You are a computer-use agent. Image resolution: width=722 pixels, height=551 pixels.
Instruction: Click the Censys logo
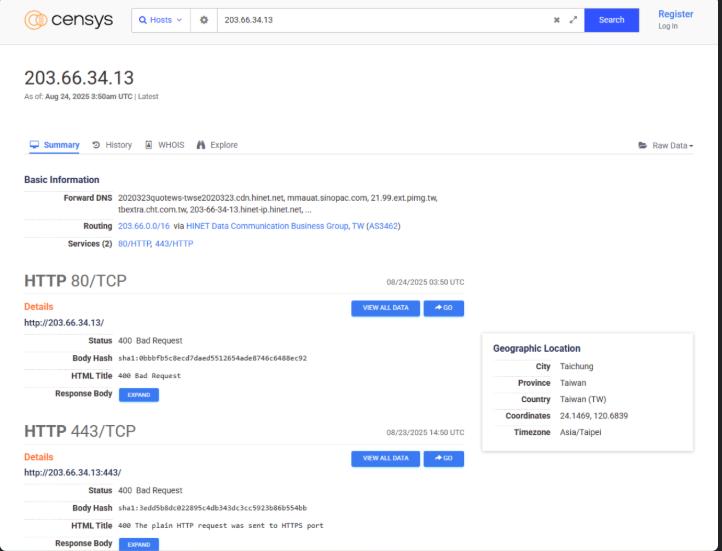pos(69,20)
